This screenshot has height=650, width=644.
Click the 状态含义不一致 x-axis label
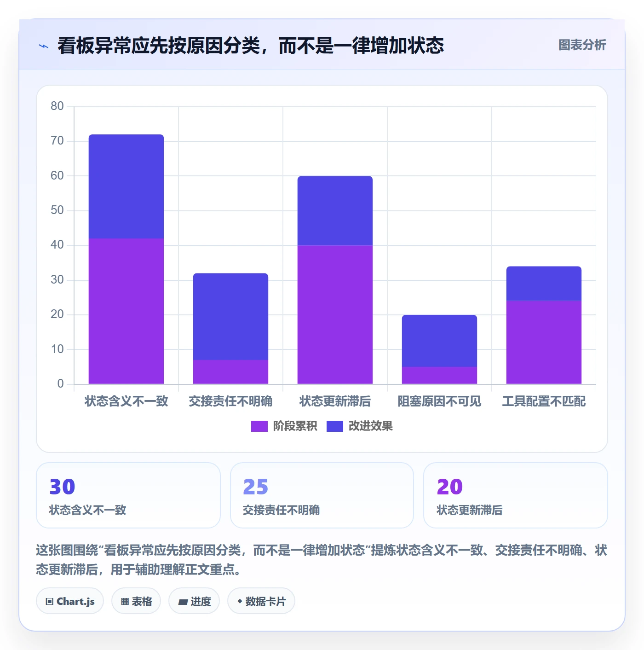pos(126,401)
